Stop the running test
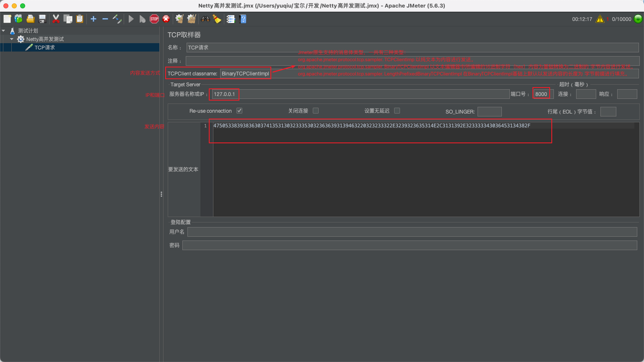 click(154, 19)
